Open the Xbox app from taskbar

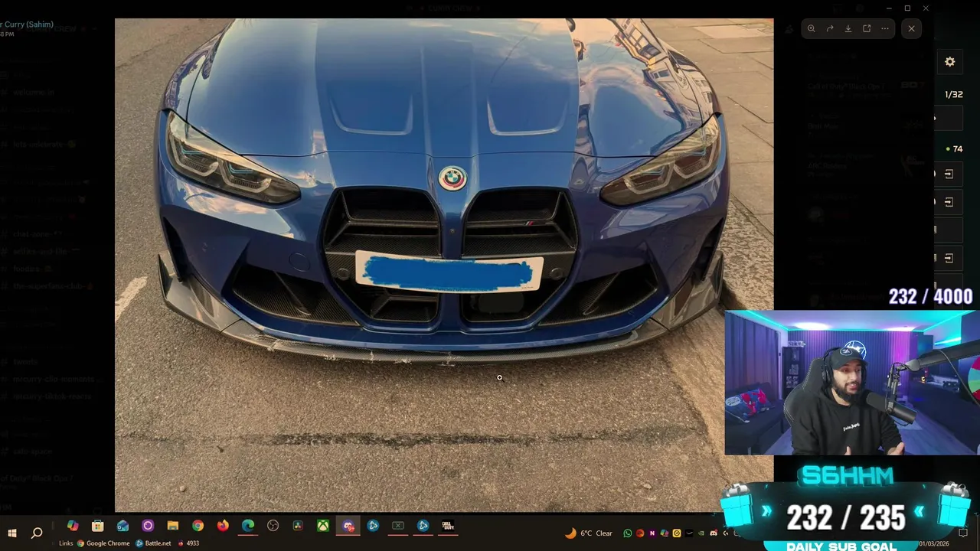click(x=323, y=526)
